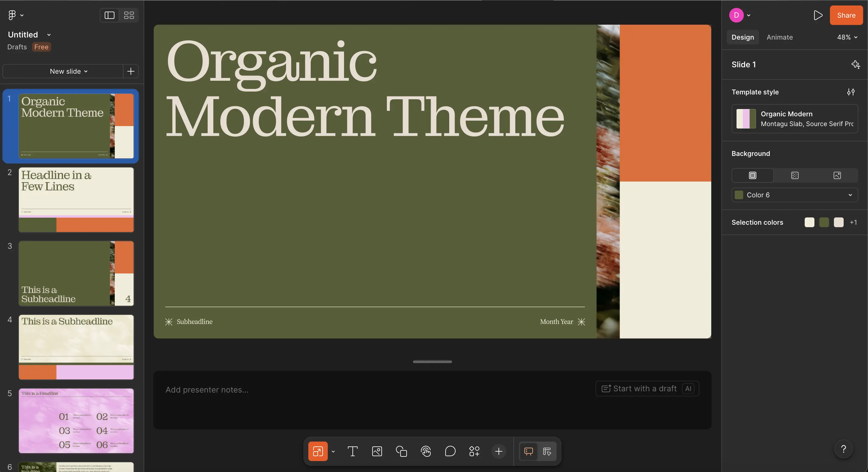Click the orange Share button
This screenshot has height=472, width=868.
[x=846, y=15]
